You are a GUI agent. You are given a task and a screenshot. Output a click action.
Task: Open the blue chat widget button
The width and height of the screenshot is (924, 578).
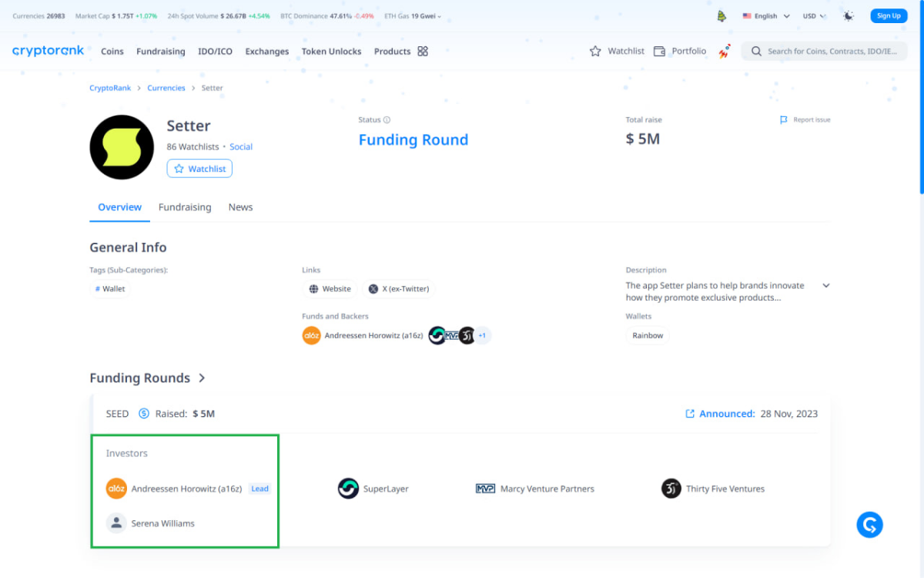click(x=869, y=525)
